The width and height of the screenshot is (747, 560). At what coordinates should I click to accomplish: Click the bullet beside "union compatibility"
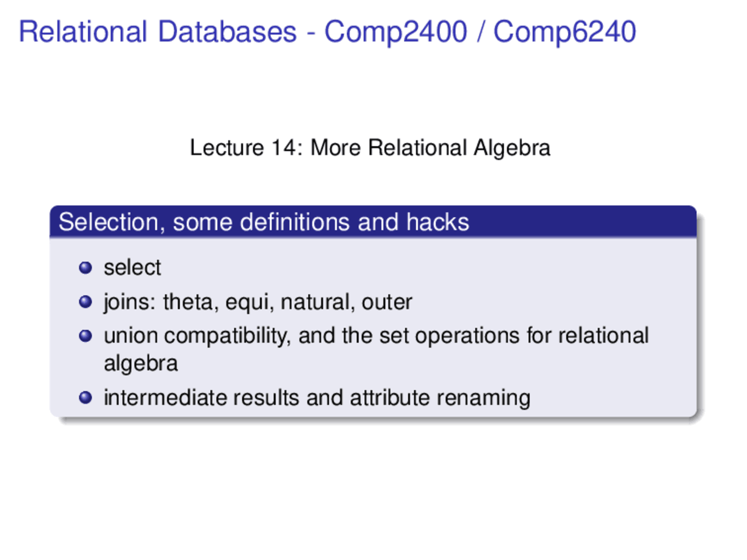(x=85, y=336)
